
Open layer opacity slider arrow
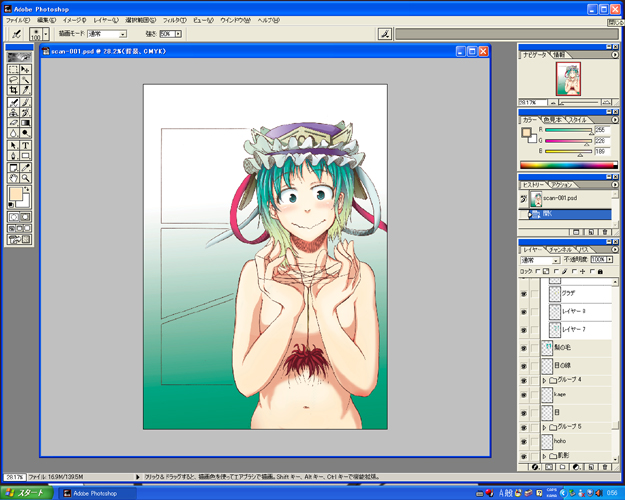pos(609,260)
